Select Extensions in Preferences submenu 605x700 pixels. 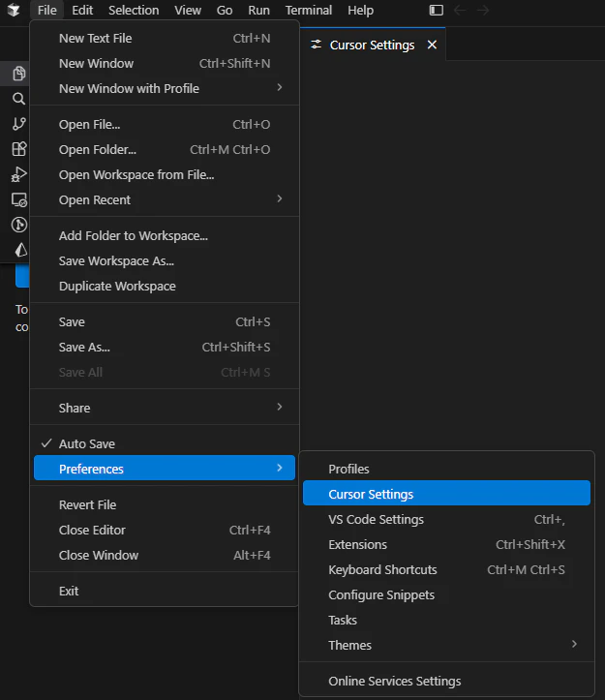point(446,545)
